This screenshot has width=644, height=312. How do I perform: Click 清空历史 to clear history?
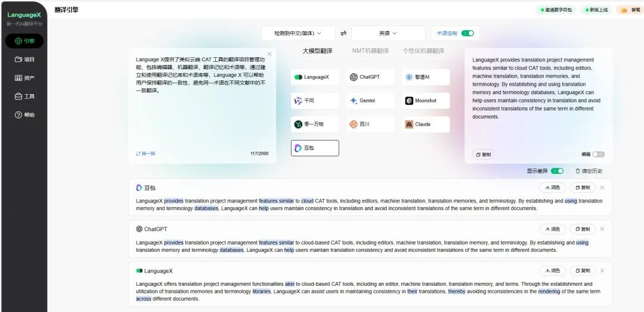[x=589, y=171]
